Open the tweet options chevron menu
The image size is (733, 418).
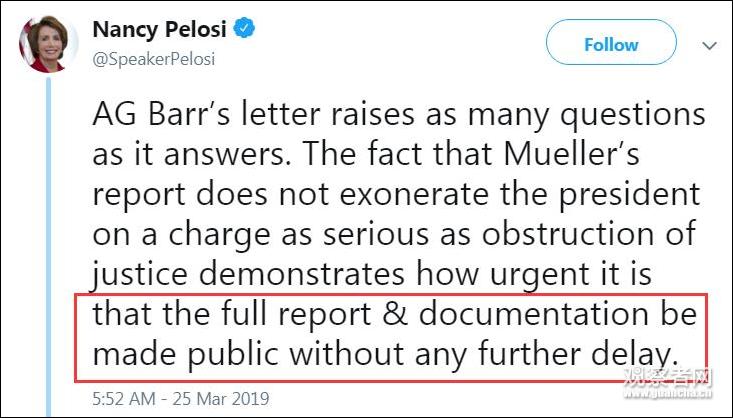(709, 46)
